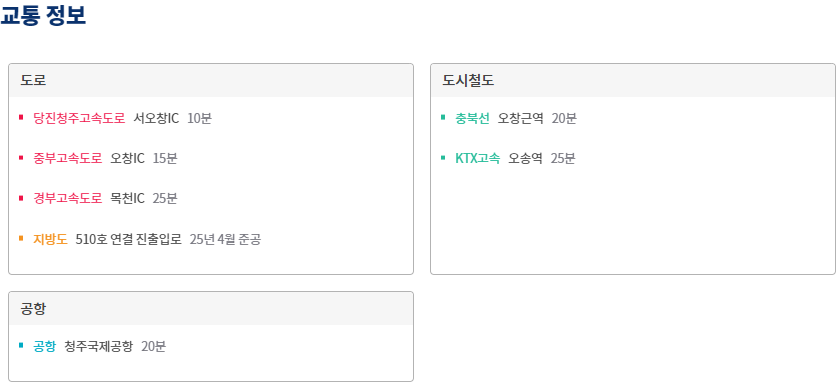Viewport: 838px width, 387px height.
Task: Click the 공항 panel header
Action: [x=211, y=308]
